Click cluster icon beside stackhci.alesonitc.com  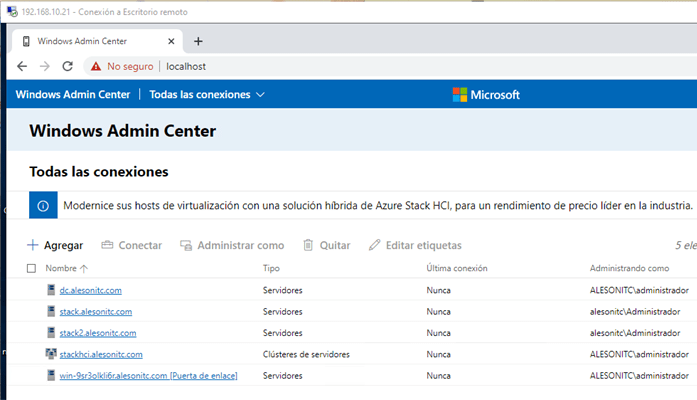point(51,354)
